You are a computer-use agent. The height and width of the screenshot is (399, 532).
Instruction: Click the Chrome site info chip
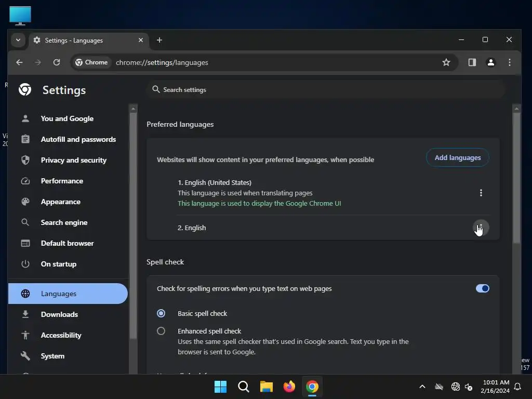91,62
